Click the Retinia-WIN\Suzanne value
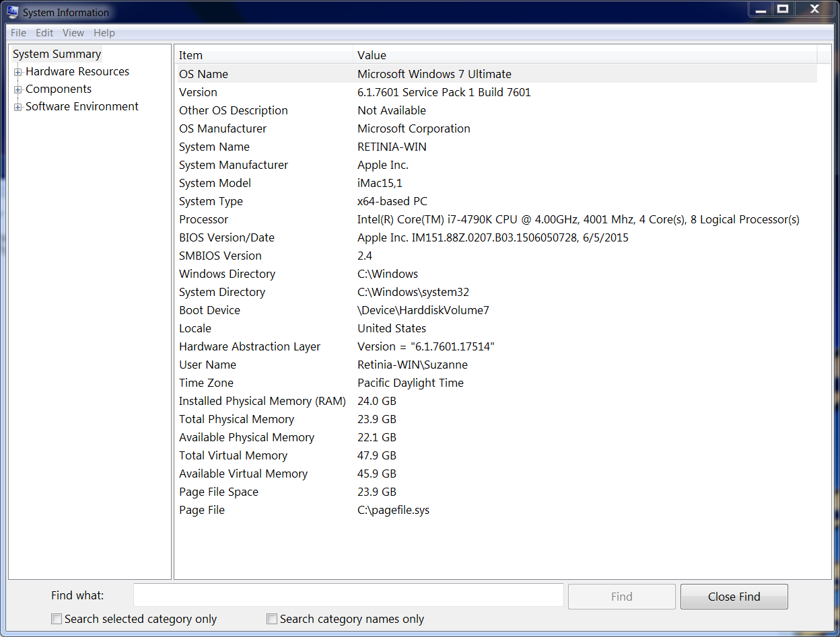Image resolution: width=840 pixels, height=637 pixels. pyautogui.click(x=413, y=365)
